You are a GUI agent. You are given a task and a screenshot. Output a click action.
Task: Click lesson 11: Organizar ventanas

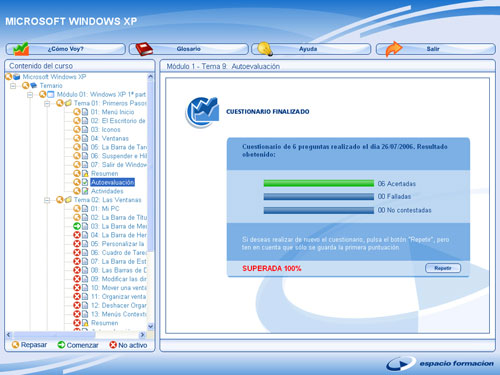click(x=119, y=297)
